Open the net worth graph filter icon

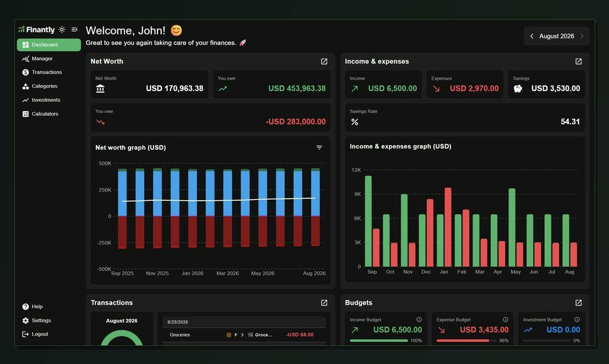click(319, 148)
